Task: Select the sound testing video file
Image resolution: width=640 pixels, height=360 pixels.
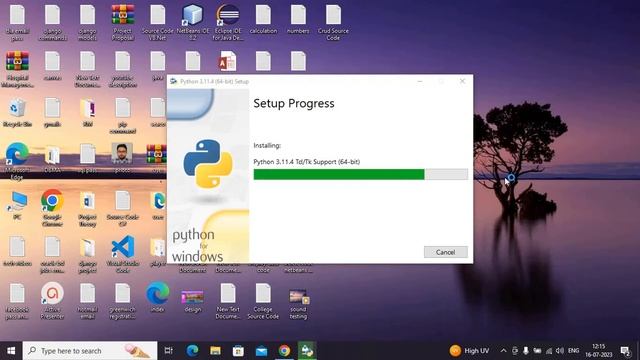Action: (x=298, y=304)
